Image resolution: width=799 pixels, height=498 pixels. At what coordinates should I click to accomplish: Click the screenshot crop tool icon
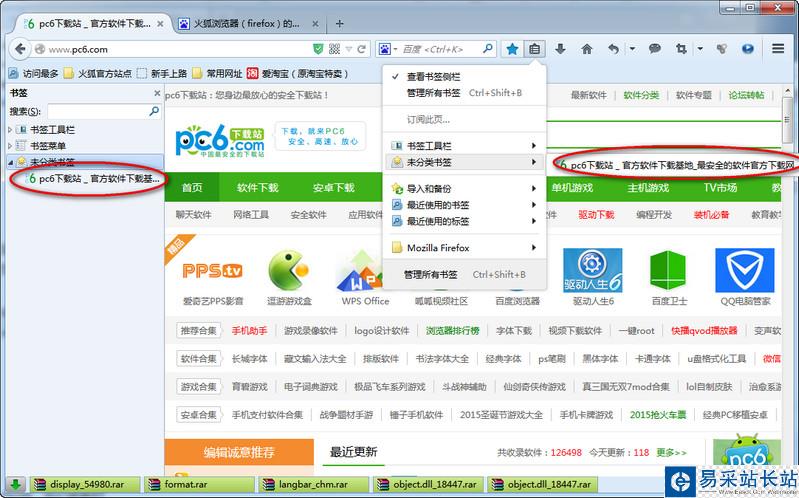pos(681,49)
